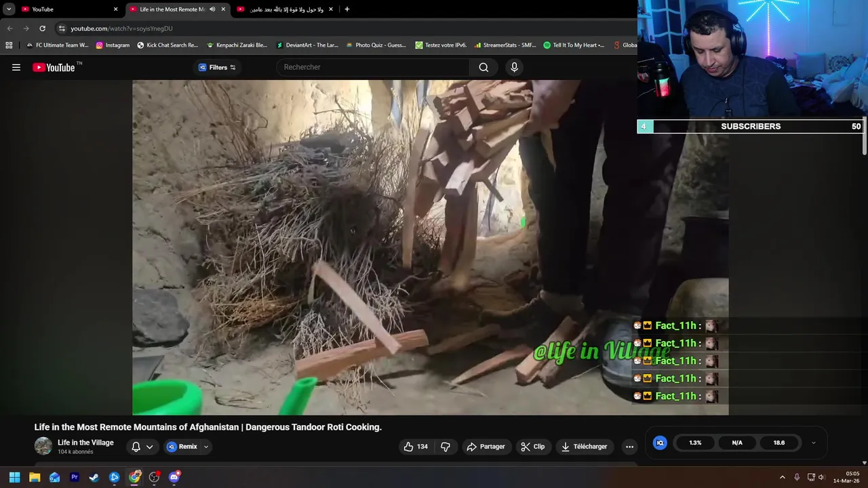
Task: Click the 1.3% stat pill
Action: click(695, 443)
